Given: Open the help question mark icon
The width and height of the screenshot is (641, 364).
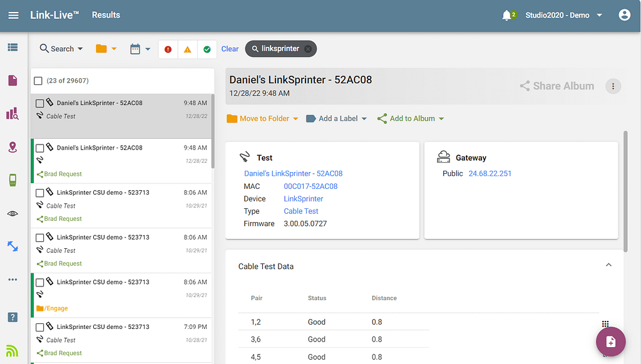Looking at the screenshot, I should 13,317.
